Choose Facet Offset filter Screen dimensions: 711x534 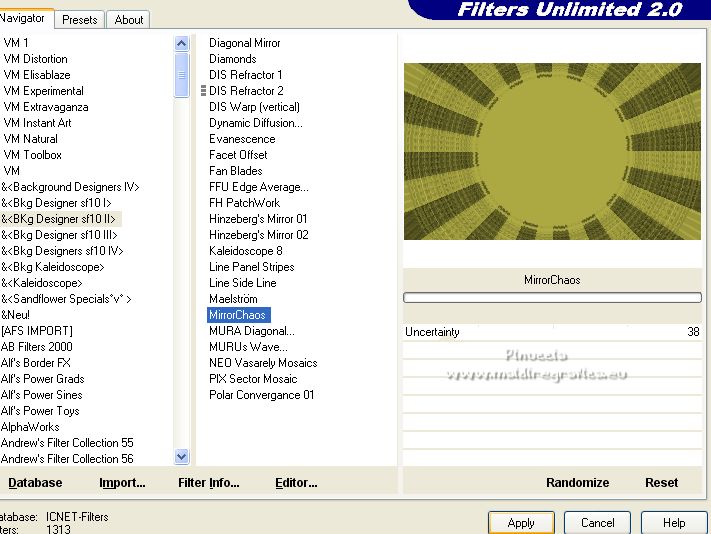point(238,155)
